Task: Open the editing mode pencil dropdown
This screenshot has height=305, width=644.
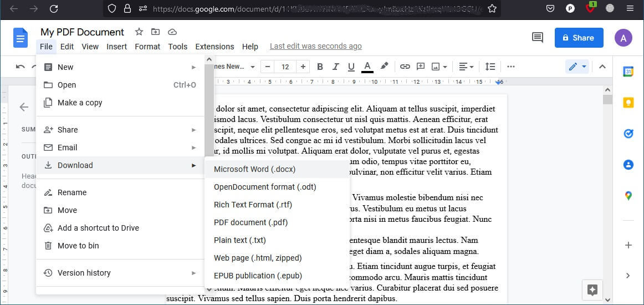Action: point(577,67)
